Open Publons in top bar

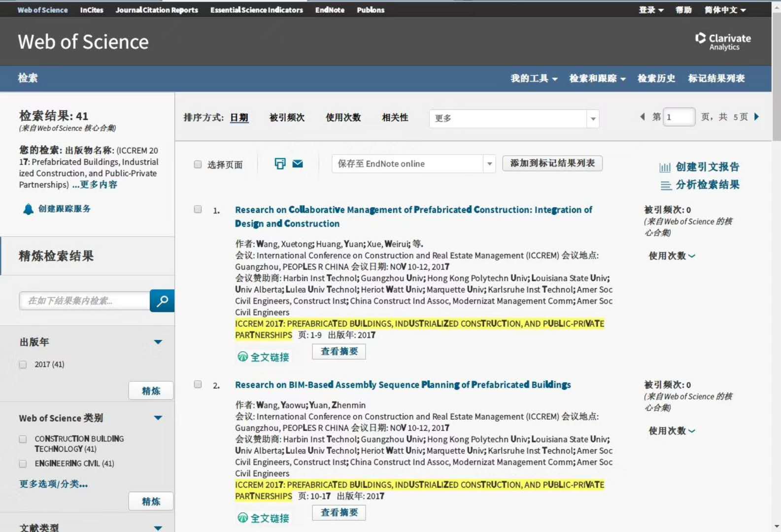(371, 10)
